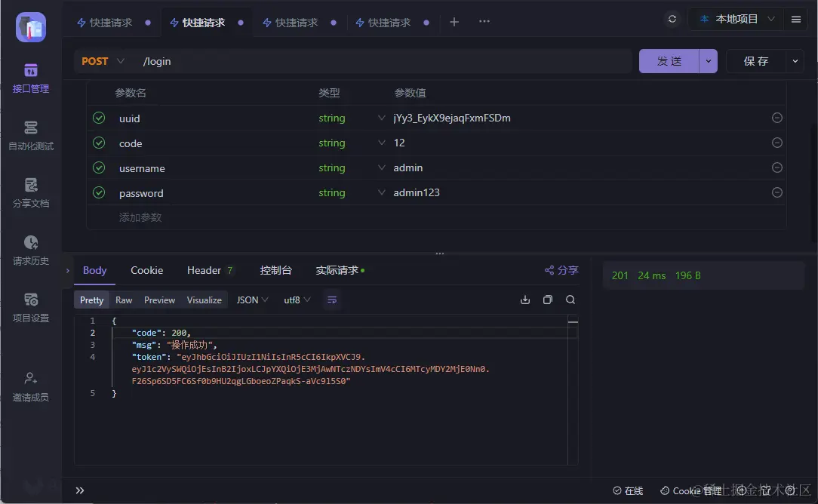This screenshot has width=818, height=504.
Task: Remove the username parameter row
Action: tap(776, 167)
